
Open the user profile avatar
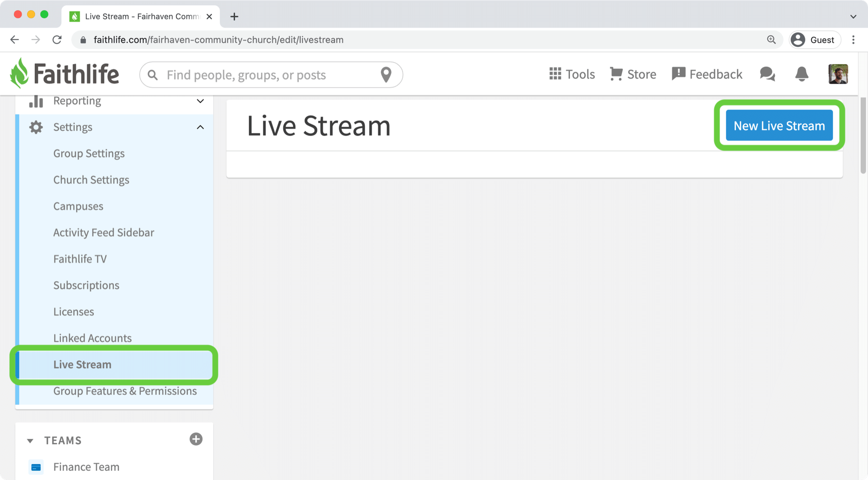838,74
